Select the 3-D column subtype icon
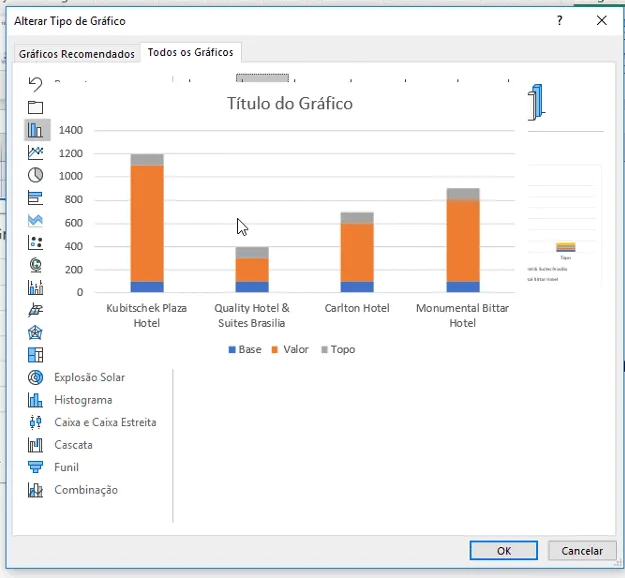Screen dimensions: 625x578 coord(536,102)
